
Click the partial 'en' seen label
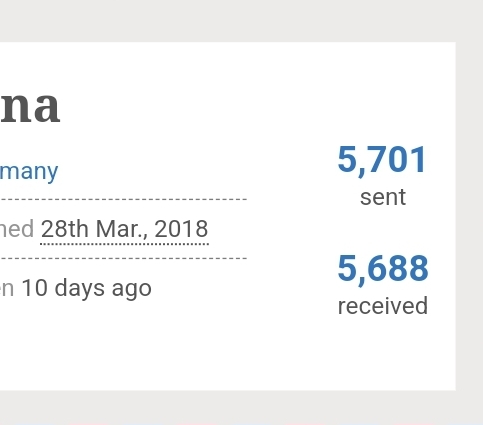7,289
